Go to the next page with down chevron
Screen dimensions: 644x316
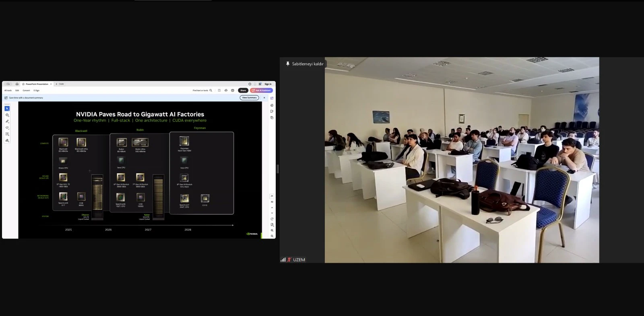272,213
